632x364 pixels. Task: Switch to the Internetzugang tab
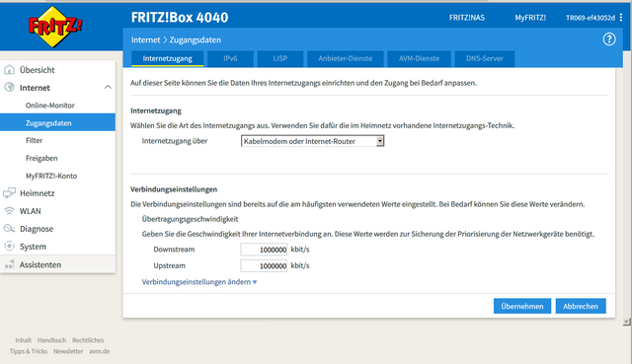pos(167,58)
